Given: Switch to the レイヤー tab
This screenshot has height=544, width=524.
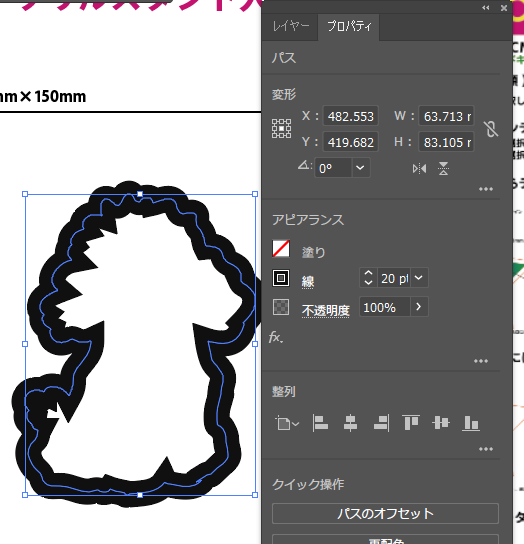Looking at the screenshot, I should click(x=290, y=27).
